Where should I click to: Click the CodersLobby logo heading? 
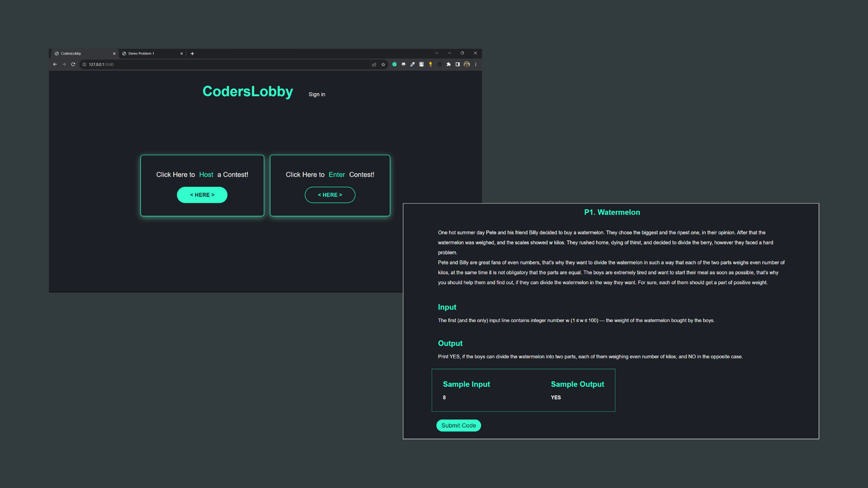tap(248, 91)
